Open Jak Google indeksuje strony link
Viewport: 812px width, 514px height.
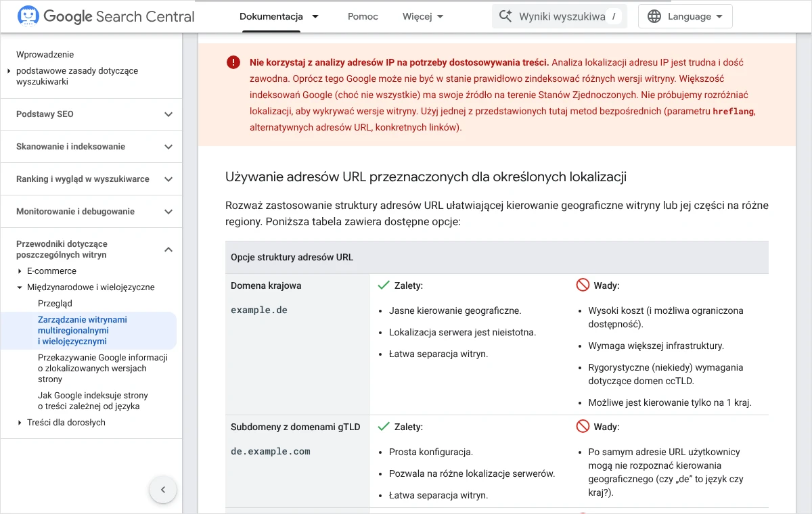[93, 401]
